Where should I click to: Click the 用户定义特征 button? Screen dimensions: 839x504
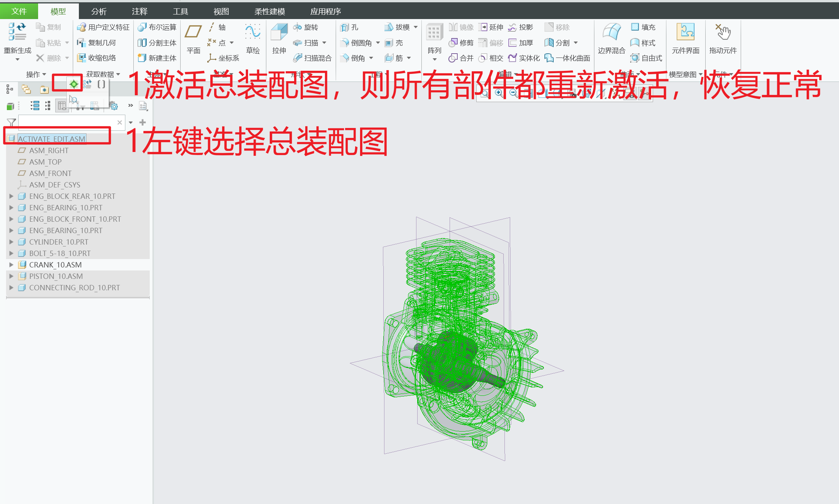click(103, 27)
